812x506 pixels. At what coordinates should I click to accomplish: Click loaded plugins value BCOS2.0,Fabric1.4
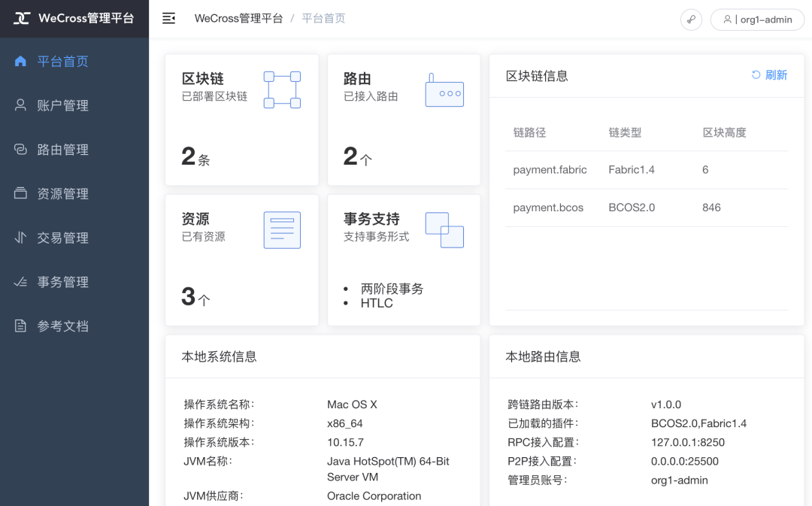(698, 423)
